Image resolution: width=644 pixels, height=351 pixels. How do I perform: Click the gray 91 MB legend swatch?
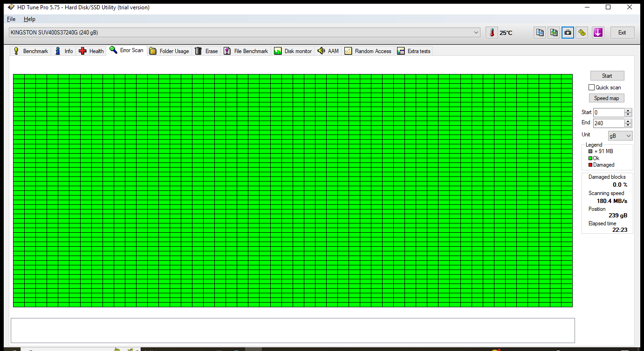[x=590, y=151]
